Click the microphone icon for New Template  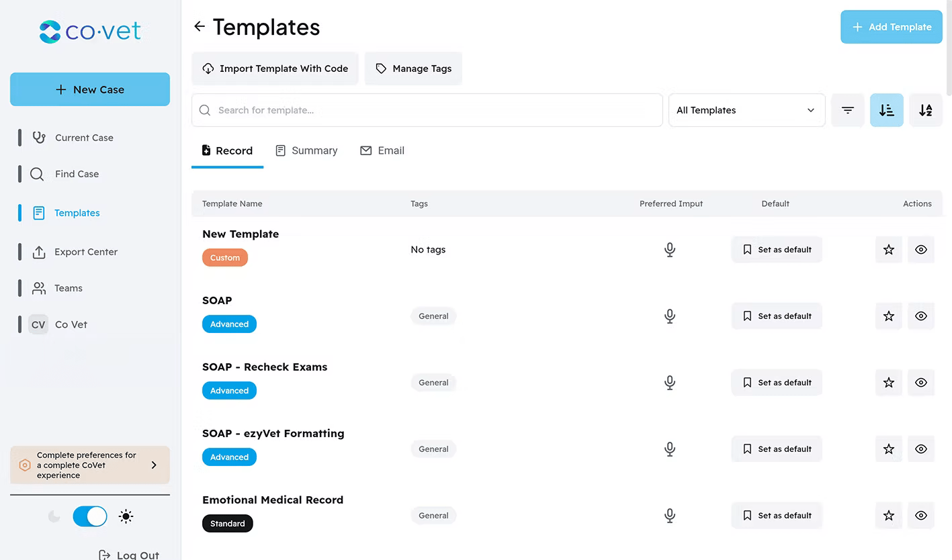tap(670, 250)
